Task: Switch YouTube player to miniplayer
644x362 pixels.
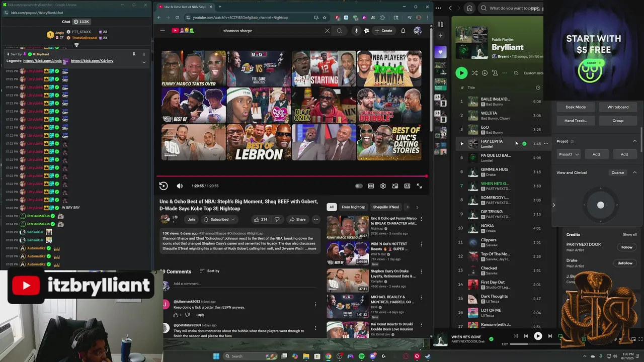Action: click(395, 186)
